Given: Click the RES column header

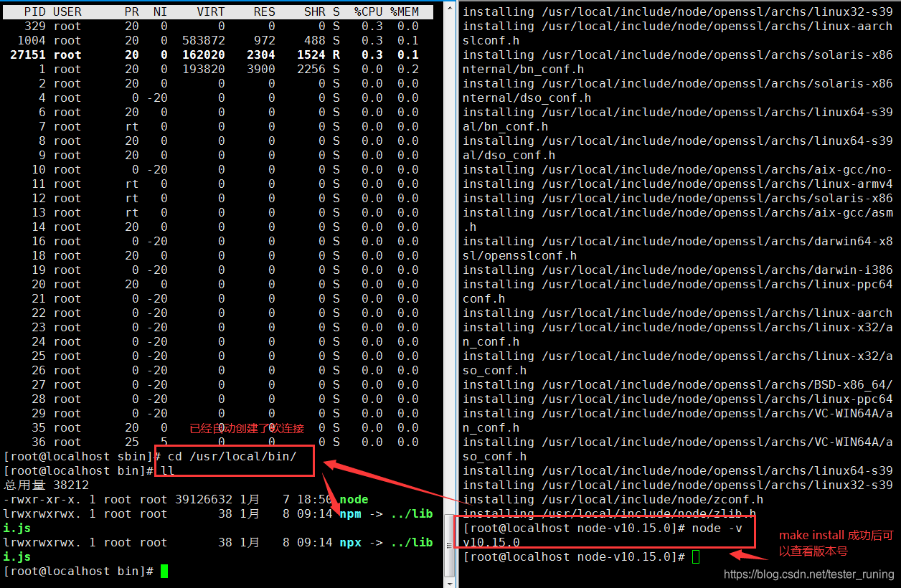Looking at the screenshot, I should coord(264,11).
